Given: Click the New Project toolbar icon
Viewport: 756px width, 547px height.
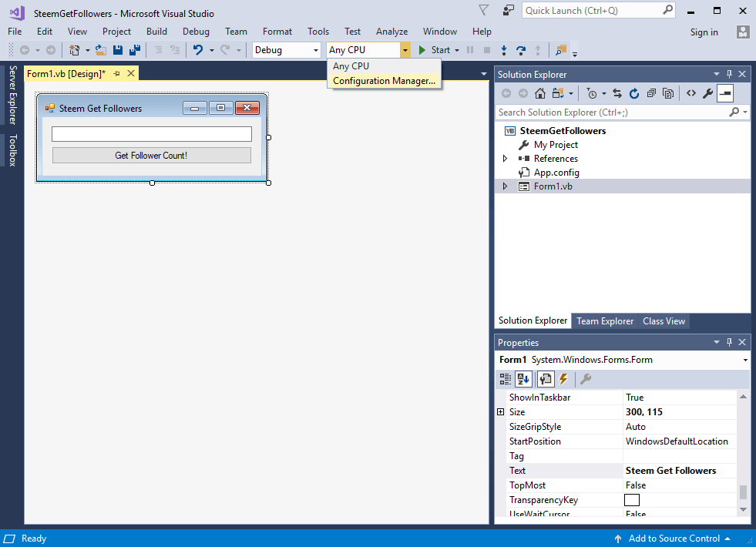Looking at the screenshot, I should pos(74,49).
